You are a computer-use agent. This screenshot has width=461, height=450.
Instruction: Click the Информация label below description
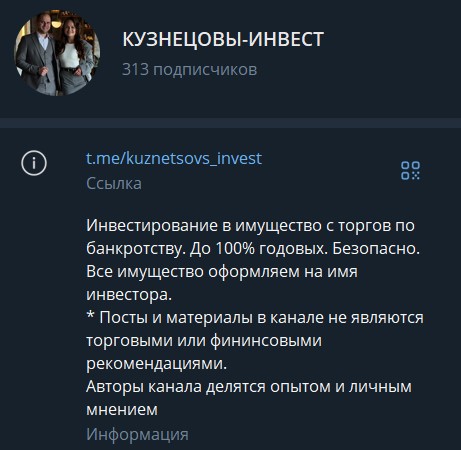pos(137,434)
